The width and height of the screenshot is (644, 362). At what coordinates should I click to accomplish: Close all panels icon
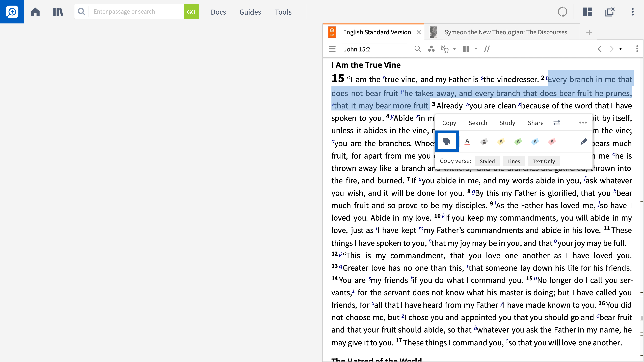(x=610, y=12)
